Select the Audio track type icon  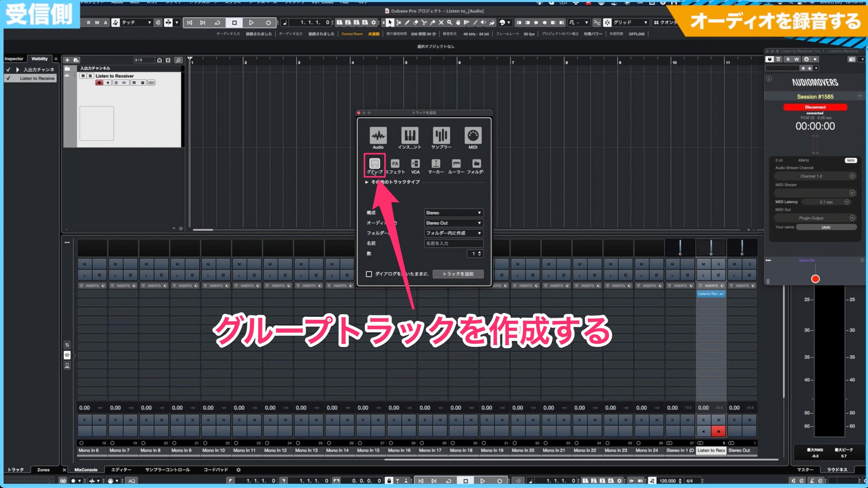click(x=378, y=136)
